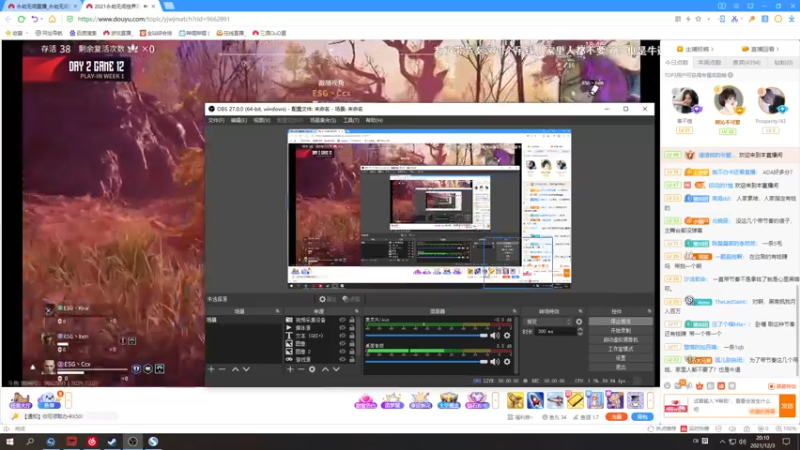This screenshot has width=800, height=450.
Task: Toggle visibility of 图像 source
Action: 342,343
